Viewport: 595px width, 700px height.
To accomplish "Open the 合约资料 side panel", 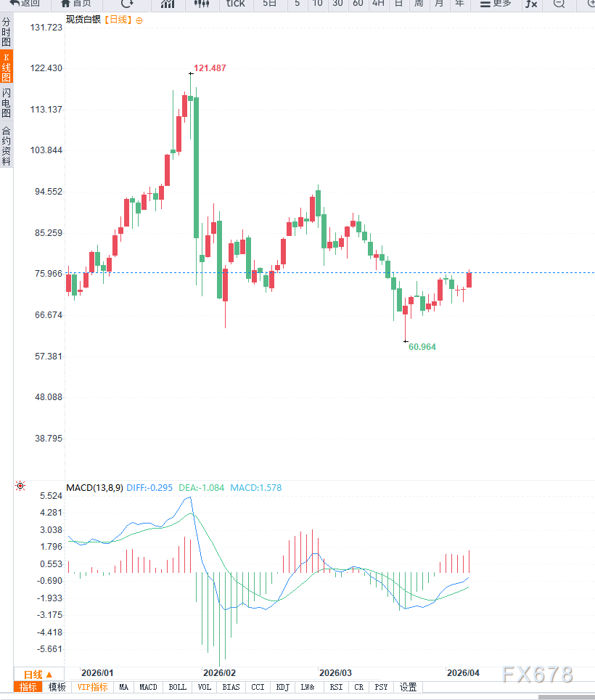I will point(7,145).
